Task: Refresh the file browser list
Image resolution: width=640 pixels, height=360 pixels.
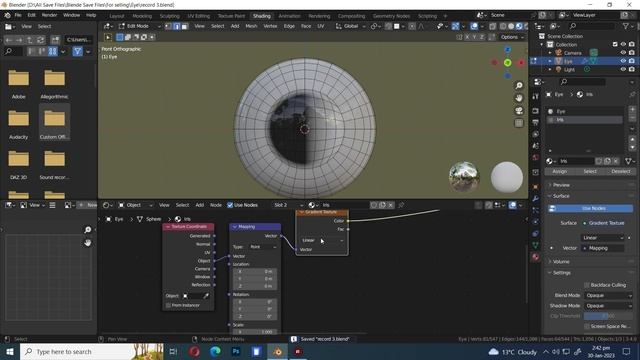Action: [40, 40]
